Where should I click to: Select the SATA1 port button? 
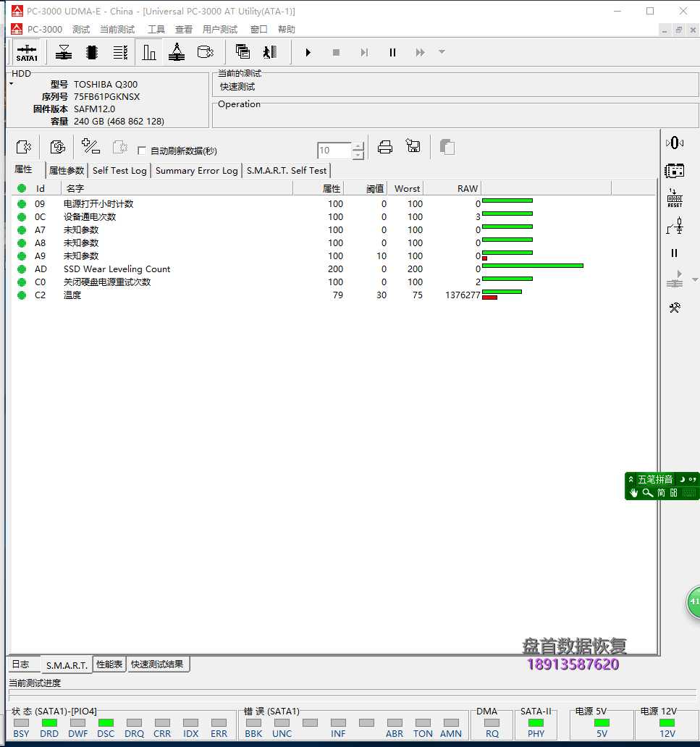click(27, 52)
